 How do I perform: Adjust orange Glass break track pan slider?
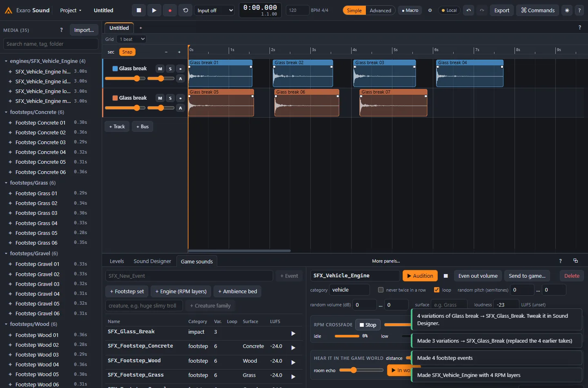161,108
